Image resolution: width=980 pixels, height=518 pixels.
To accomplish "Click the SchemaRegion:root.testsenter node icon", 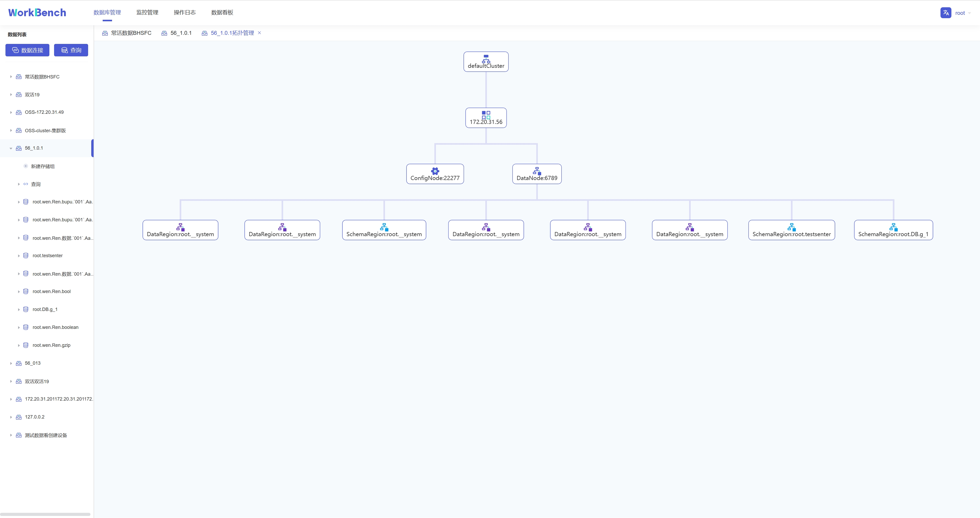I will [x=791, y=227].
